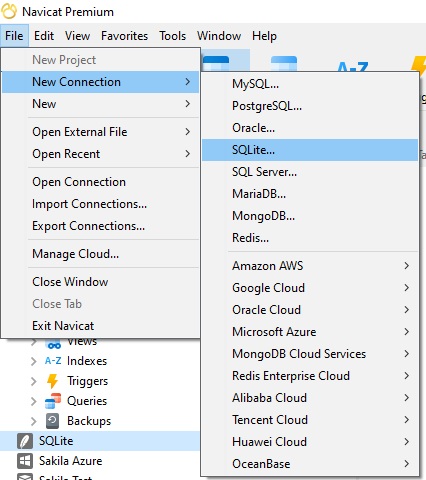Click the Navicat Premium logo icon
Screen dimensions: 426x480
[9, 11]
